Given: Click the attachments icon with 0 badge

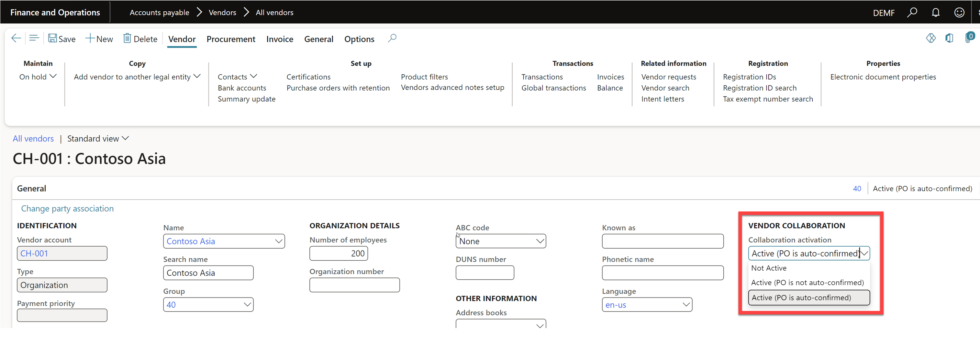Looking at the screenshot, I should click(x=969, y=38).
